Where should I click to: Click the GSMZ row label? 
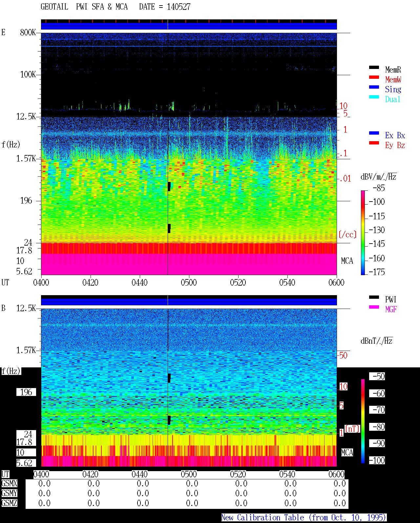[x=9, y=503]
